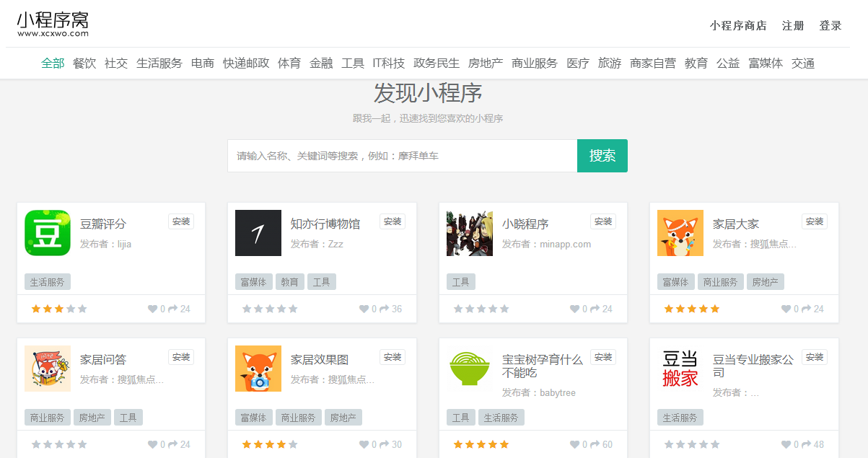
Task: Click the 生活服务 tag on 豆瓣评分
Action: tap(48, 282)
